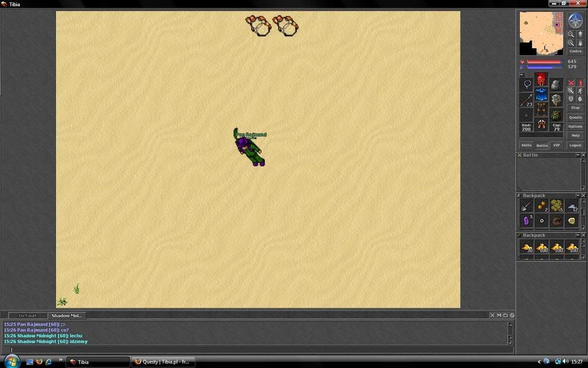Select the shovel in backpack
This screenshot has height=368, width=588.
click(527, 206)
